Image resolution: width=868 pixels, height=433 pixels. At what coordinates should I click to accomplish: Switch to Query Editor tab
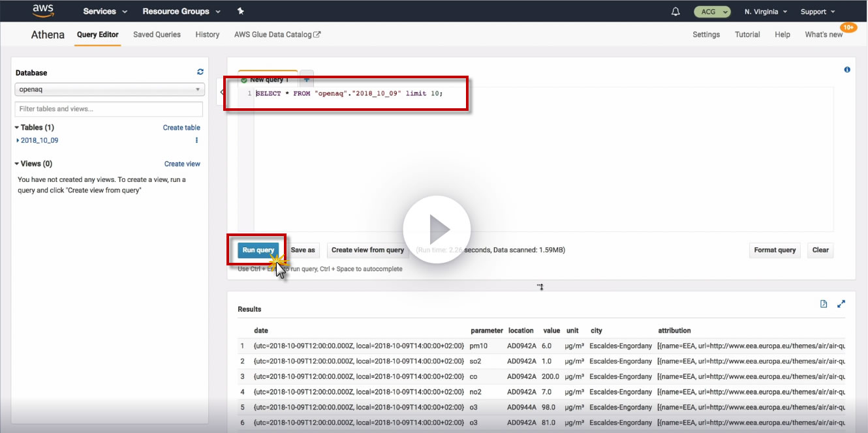pyautogui.click(x=98, y=35)
